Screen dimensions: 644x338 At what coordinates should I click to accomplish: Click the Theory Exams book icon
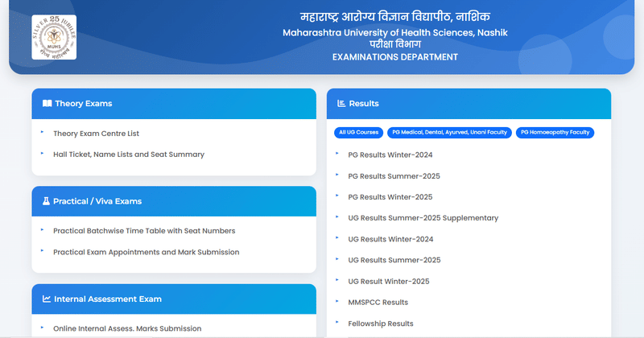tap(47, 104)
